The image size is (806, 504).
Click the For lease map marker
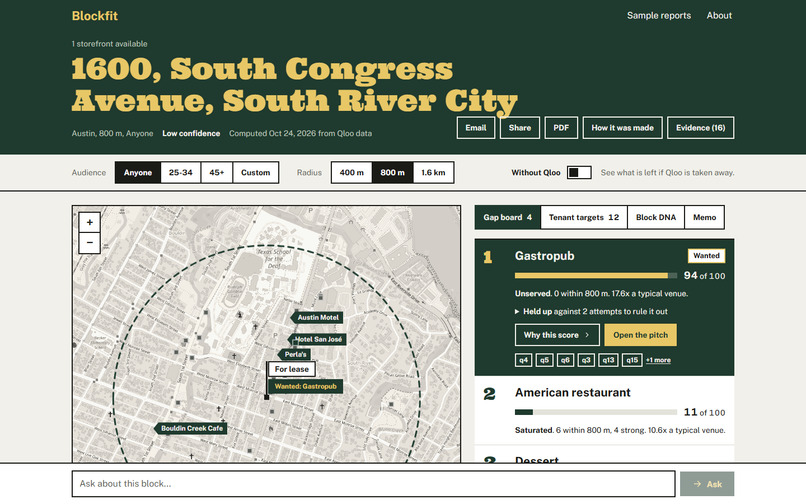coord(291,369)
